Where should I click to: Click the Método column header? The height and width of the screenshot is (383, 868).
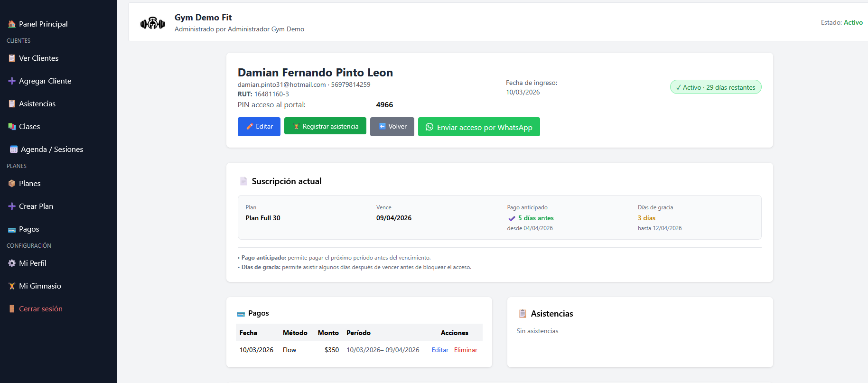pyautogui.click(x=295, y=333)
